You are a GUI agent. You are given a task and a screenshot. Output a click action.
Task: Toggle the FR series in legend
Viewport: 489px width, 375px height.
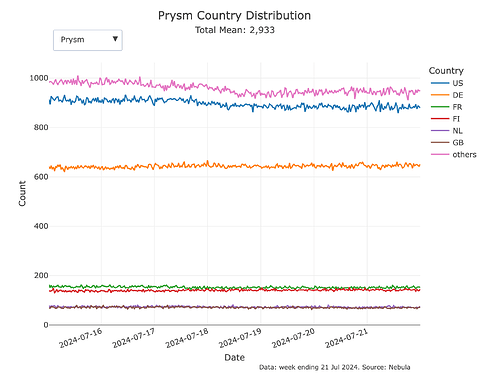point(447,107)
